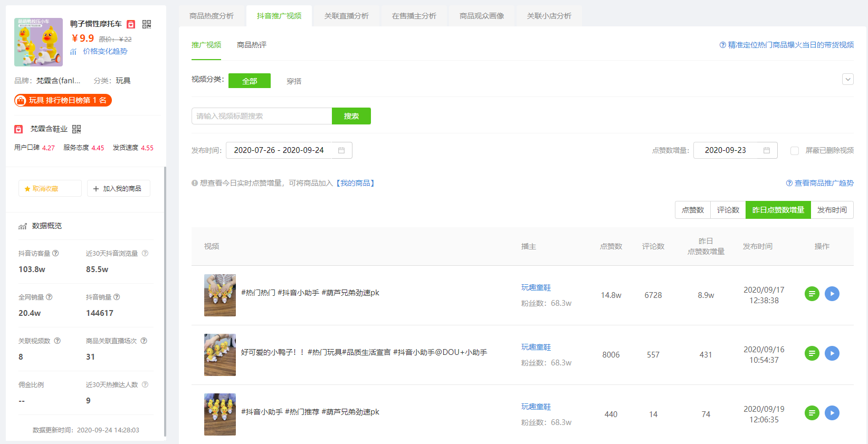Click help icon next to 近30天抖音浏览量
868x444 pixels.
[x=145, y=253]
